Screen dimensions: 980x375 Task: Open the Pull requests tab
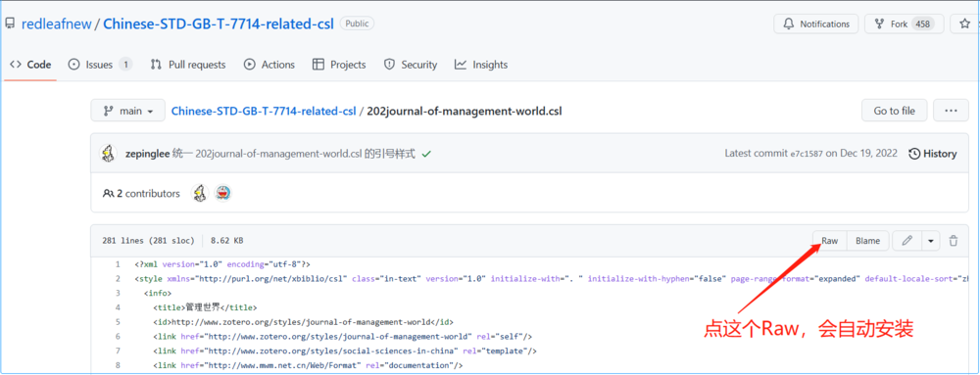click(x=188, y=65)
